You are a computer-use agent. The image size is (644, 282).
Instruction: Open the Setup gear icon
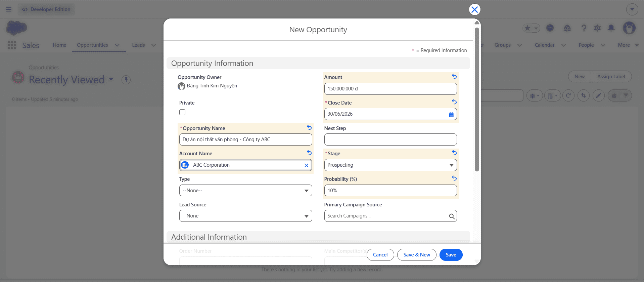tap(597, 28)
